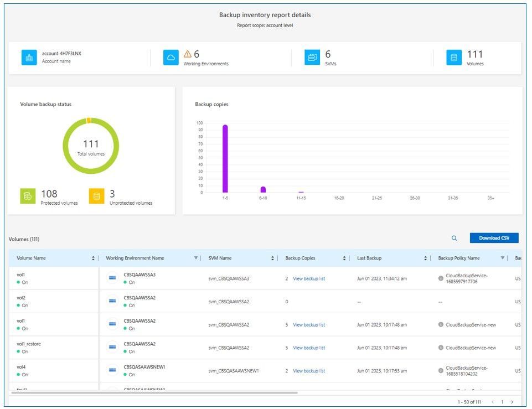View backup list for vol1_restore
Image resolution: width=532 pixels, height=409 pixels.
point(309,348)
